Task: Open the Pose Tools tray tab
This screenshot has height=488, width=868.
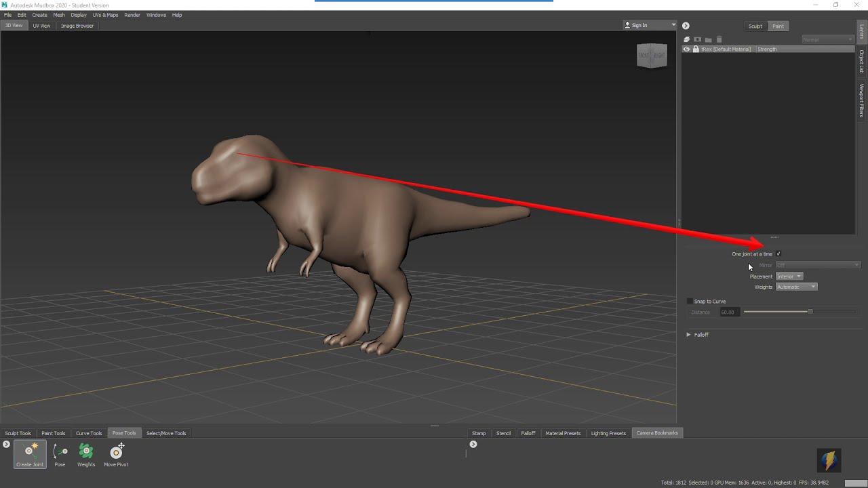Action: tap(124, 433)
